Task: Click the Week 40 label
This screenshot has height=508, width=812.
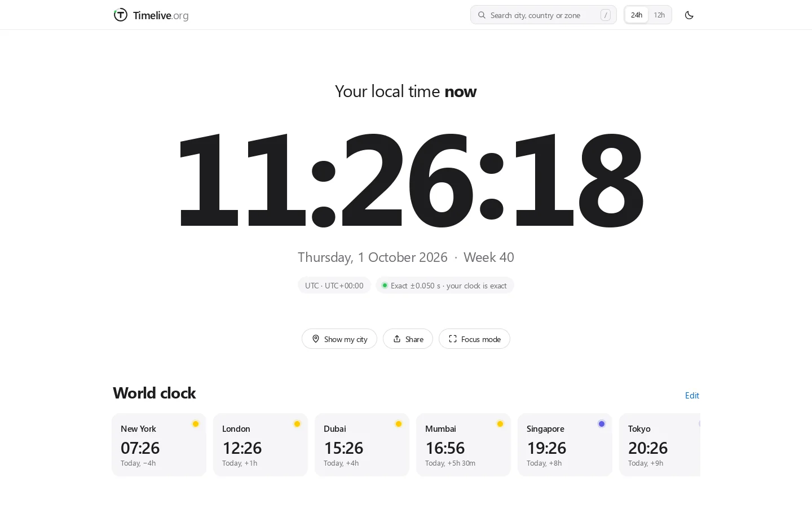Action: 489,257
